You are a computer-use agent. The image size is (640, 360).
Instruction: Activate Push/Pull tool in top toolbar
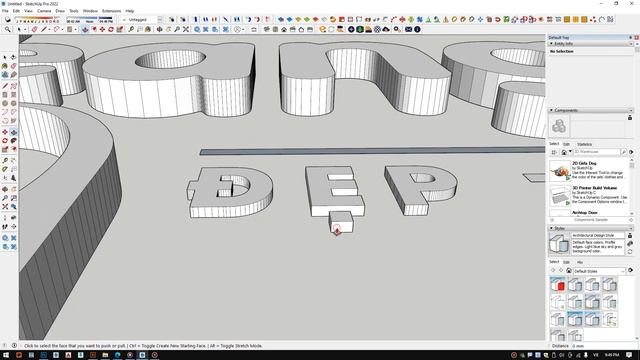[x=85, y=29]
